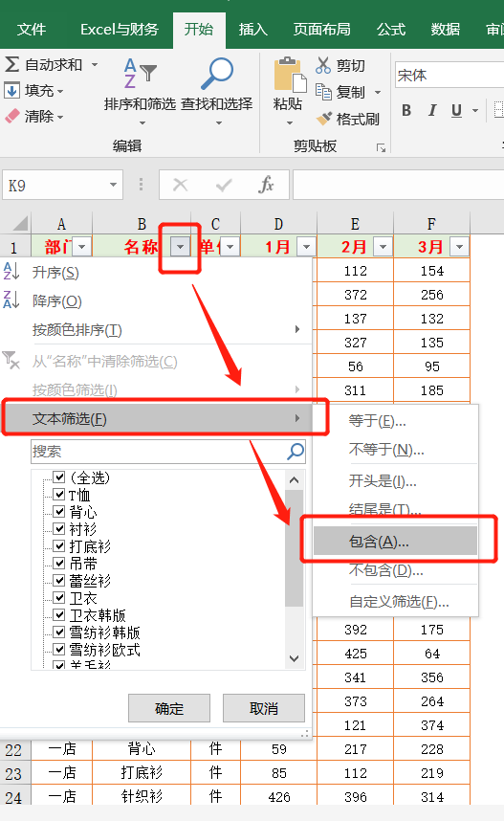504x821 pixels.
Task: Open the 单位 column filter dropdown
Action: point(230,246)
